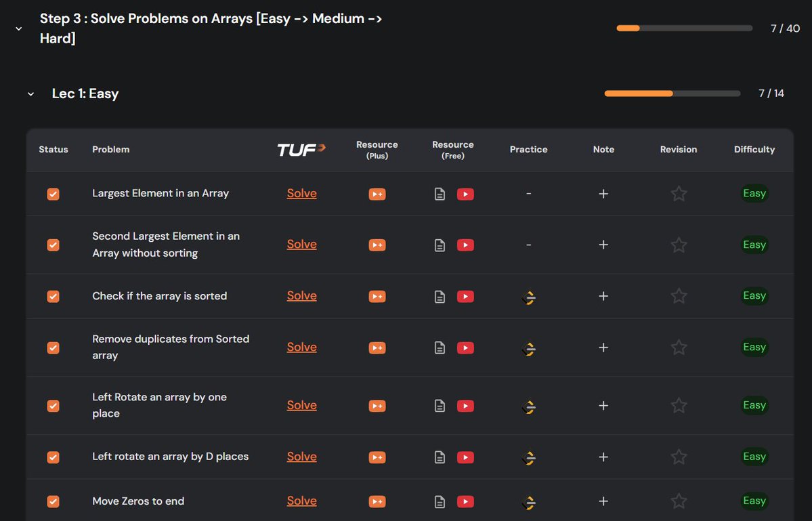
Task: Collapse the Lec 1: Easy section
Action: [30, 93]
